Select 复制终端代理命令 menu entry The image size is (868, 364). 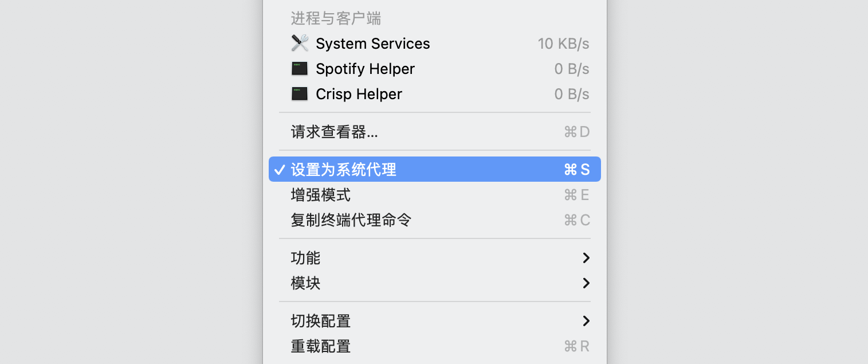coord(351,220)
